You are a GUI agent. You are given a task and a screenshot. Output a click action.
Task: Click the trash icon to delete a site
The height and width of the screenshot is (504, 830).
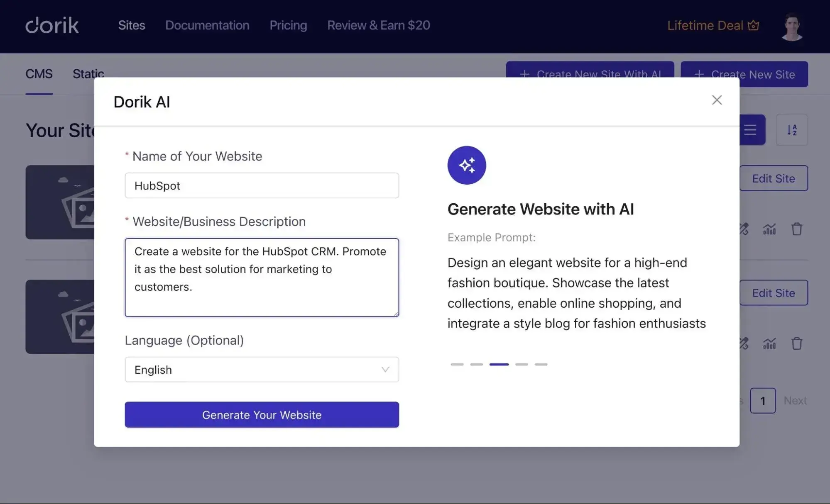tap(797, 229)
